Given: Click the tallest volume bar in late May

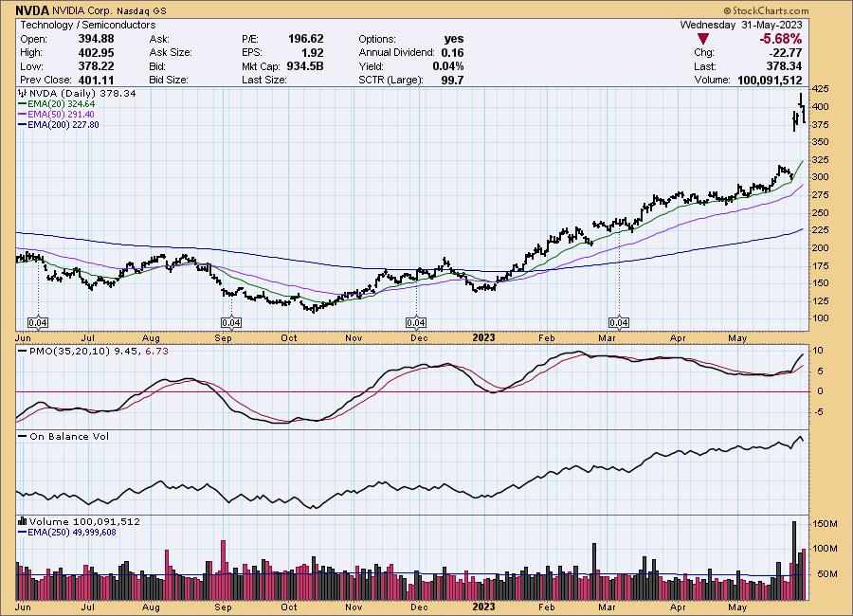Looking at the screenshot, I should pos(793,560).
